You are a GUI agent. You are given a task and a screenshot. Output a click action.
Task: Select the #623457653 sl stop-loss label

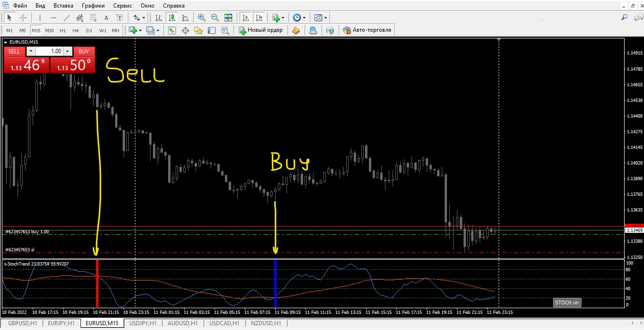(x=19, y=249)
